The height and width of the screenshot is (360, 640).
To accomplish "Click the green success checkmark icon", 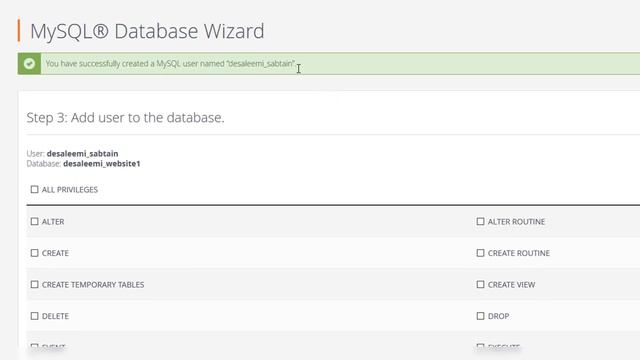I will 29,64.
